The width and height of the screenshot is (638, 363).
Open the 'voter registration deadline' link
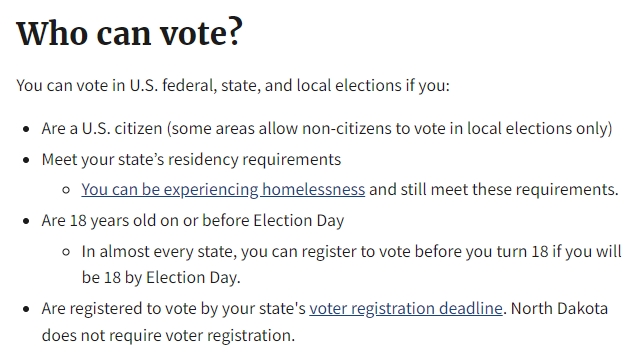click(x=406, y=308)
